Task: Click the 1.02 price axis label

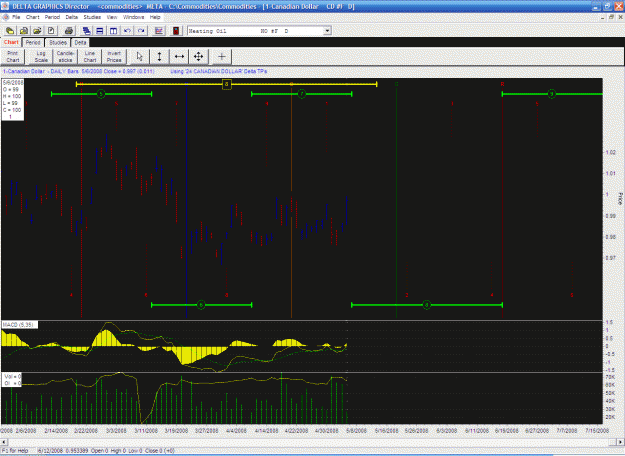Action: coord(611,152)
